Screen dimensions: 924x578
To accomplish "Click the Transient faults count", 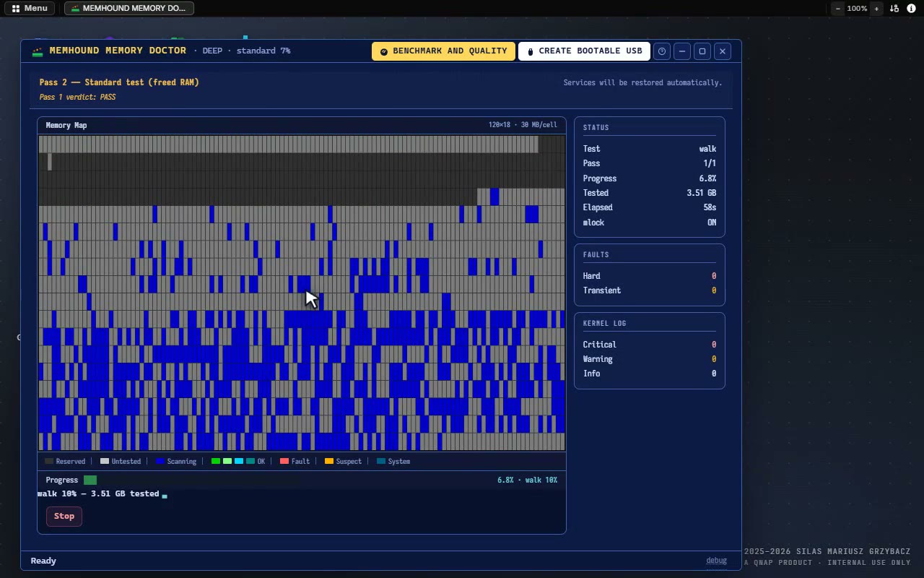I will [714, 290].
